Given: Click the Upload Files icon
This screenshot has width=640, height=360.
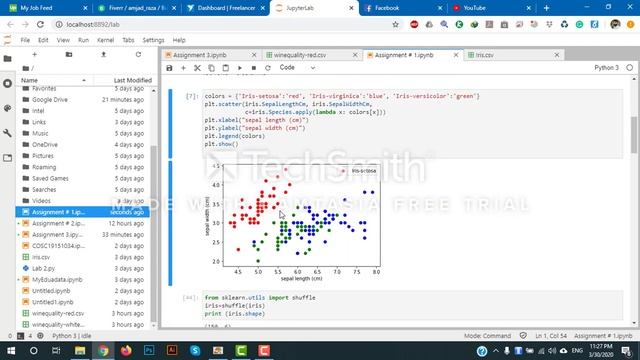Looking at the screenshot, I should 104,54.
